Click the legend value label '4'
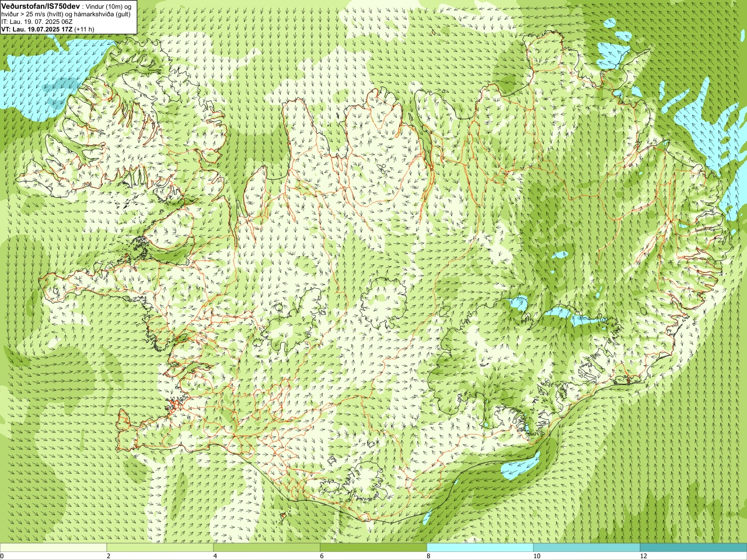Viewport: 747px width, 560px height. 215,556
